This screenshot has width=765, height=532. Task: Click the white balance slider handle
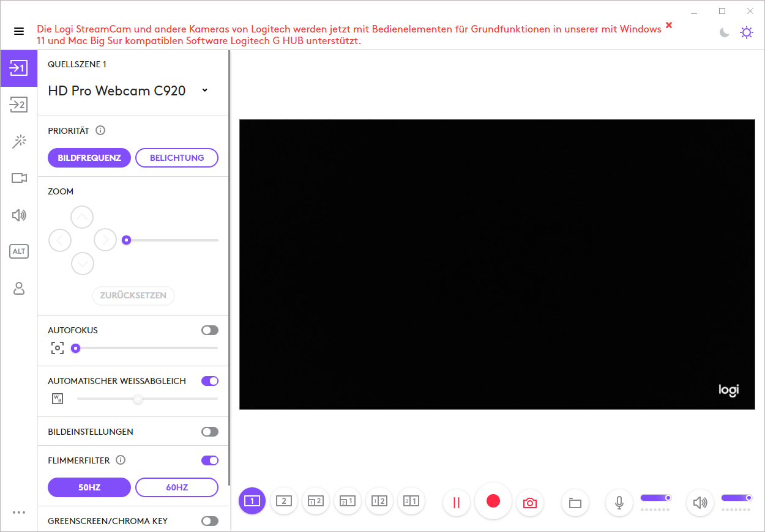(x=138, y=399)
